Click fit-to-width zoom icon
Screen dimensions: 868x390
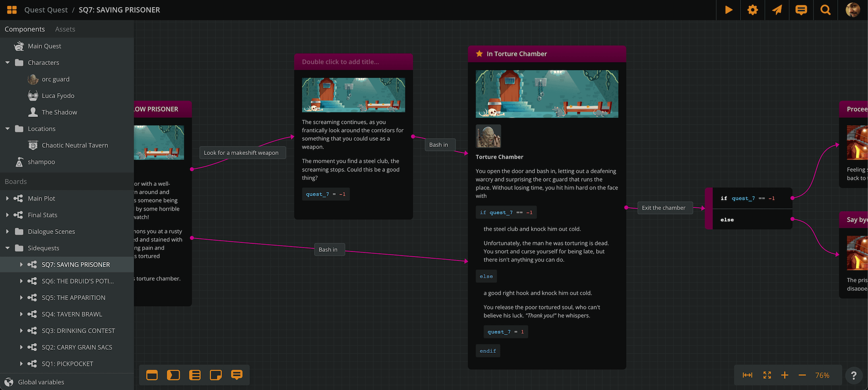tap(748, 375)
